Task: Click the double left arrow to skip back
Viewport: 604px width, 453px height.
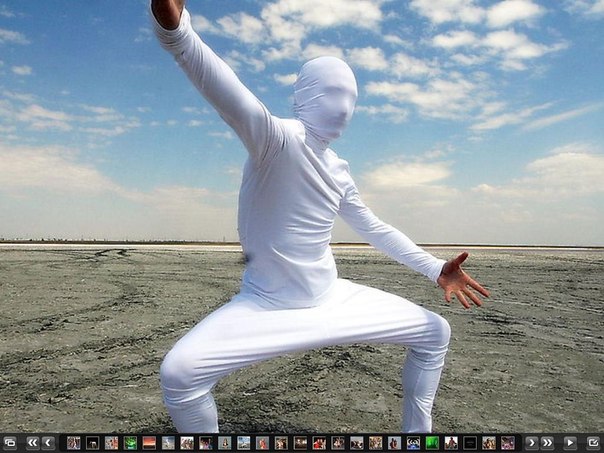Action: tap(32, 442)
